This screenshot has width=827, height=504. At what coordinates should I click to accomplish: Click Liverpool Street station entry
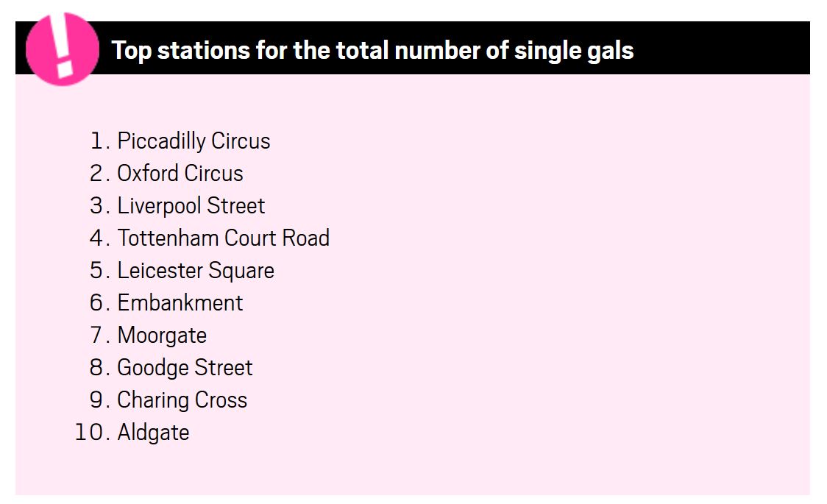pyautogui.click(x=191, y=205)
